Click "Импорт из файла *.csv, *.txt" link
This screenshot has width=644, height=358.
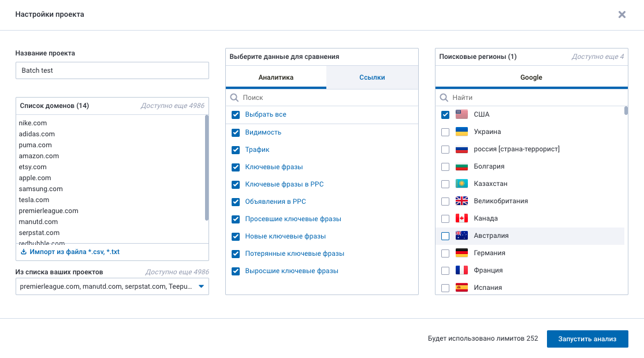tap(75, 252)
